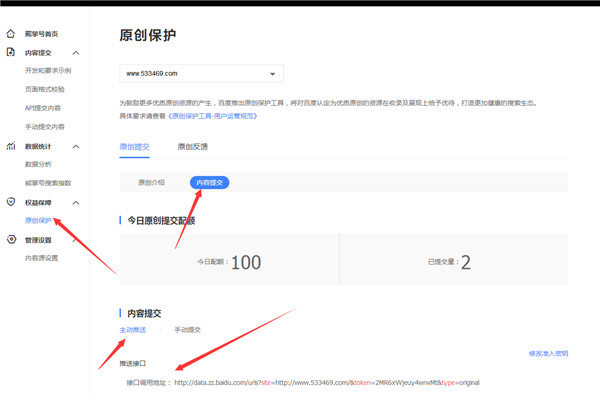The height and width of the screenshot is (395, 600).
Task: Open 开发和要求示例 in the sidebar
Action: pos(48,70)
